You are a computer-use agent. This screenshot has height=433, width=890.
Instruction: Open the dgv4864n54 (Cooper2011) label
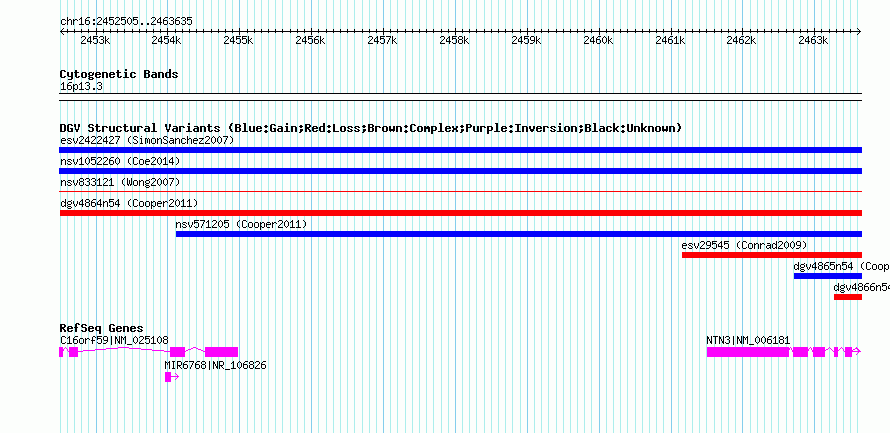coord(129,203)
